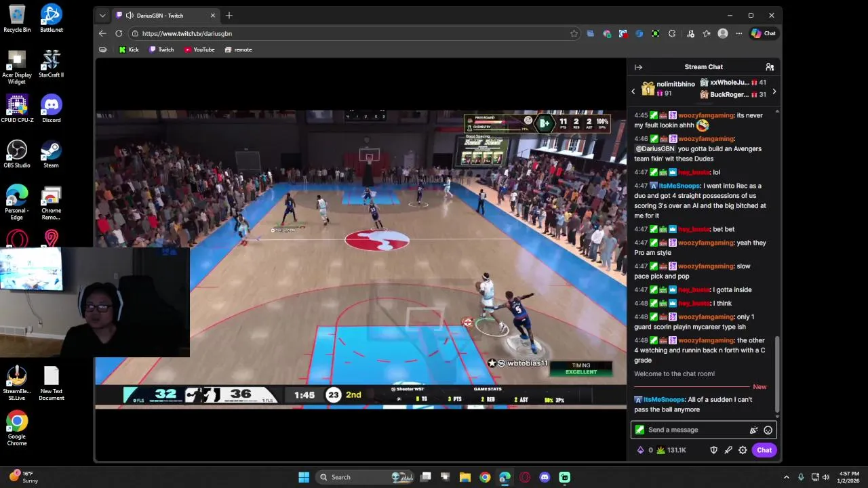Viewport: 868px width, 488px height.
Task: Click the Twitch stream video player
Action: tap(361, 260)
